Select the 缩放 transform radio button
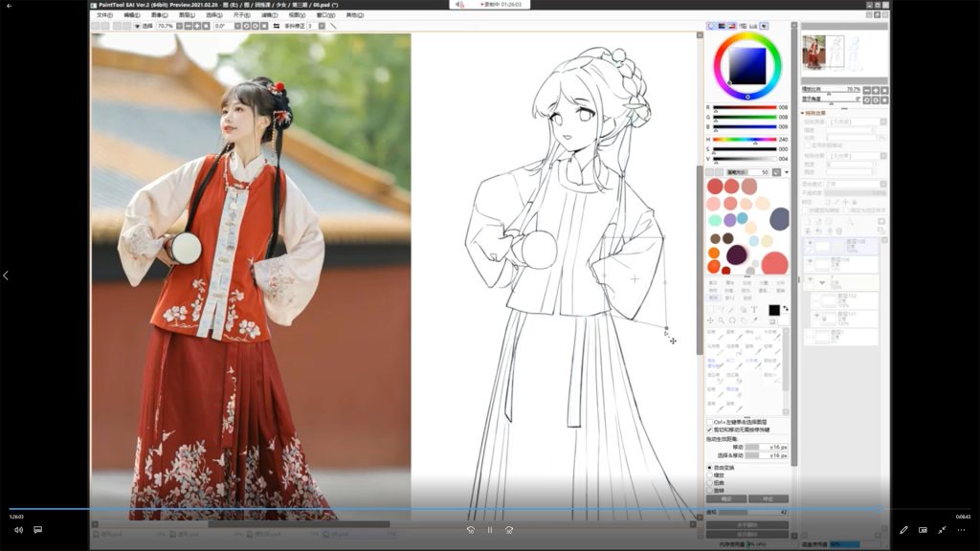The height and width of the screenshot is (551, 980). 709,475
